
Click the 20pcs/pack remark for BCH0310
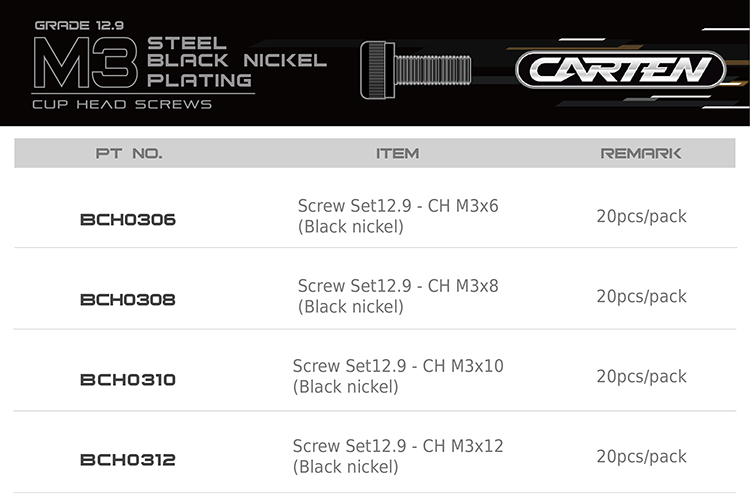[641, 376]
